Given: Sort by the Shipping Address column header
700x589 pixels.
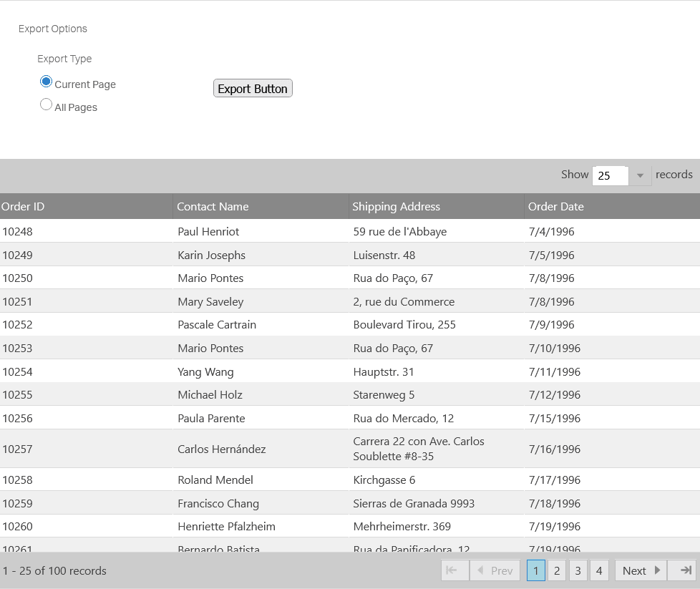Looking at the screenshot, I should [x=436, y=206].
